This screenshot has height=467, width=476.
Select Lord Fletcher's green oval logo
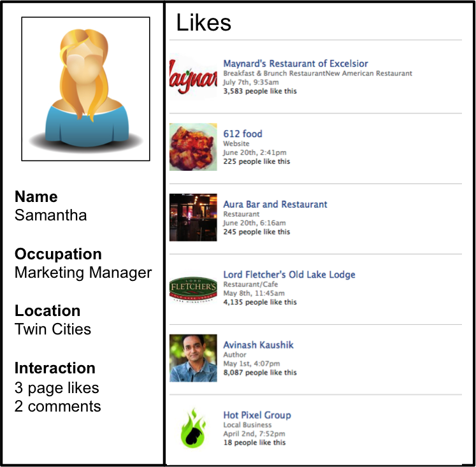tap(193, 289)
